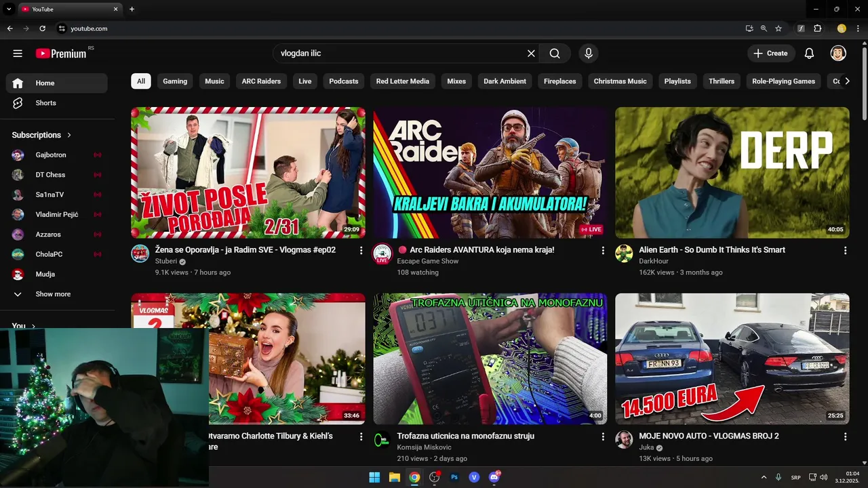Open the account avatar menu
Screen dimensions: 868x488
pos(838,54)
